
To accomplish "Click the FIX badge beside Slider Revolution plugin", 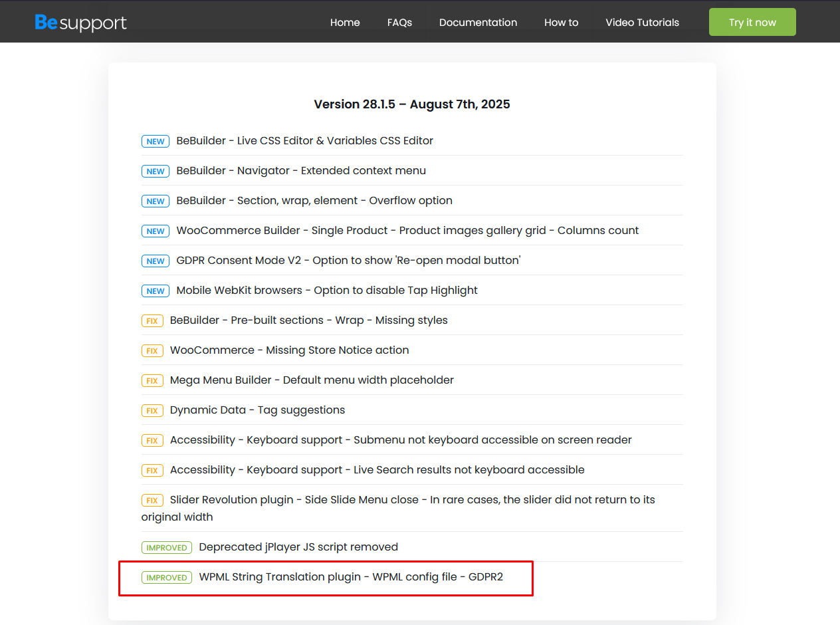I will click(152, 501).
